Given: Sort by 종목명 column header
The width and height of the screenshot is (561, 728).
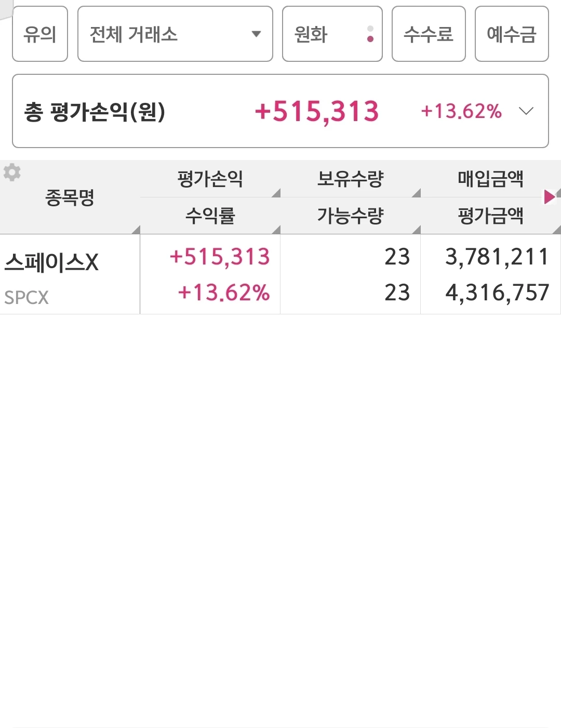Looking at the screenshot, I should coord(70,197).
